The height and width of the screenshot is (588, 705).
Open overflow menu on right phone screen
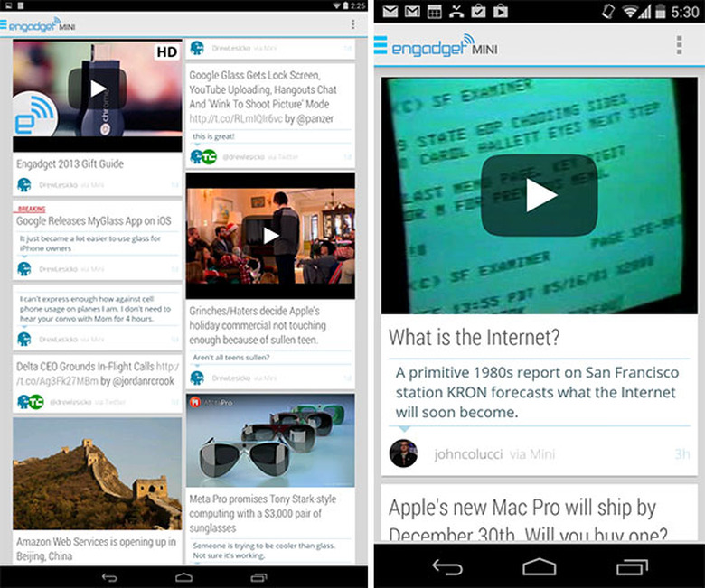point(680,45)
